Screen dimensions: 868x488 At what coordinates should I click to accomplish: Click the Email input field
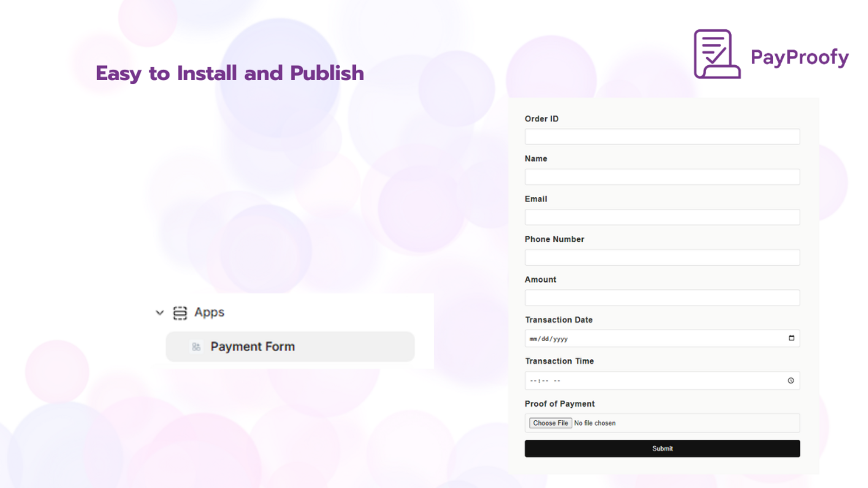coord(662,216)
